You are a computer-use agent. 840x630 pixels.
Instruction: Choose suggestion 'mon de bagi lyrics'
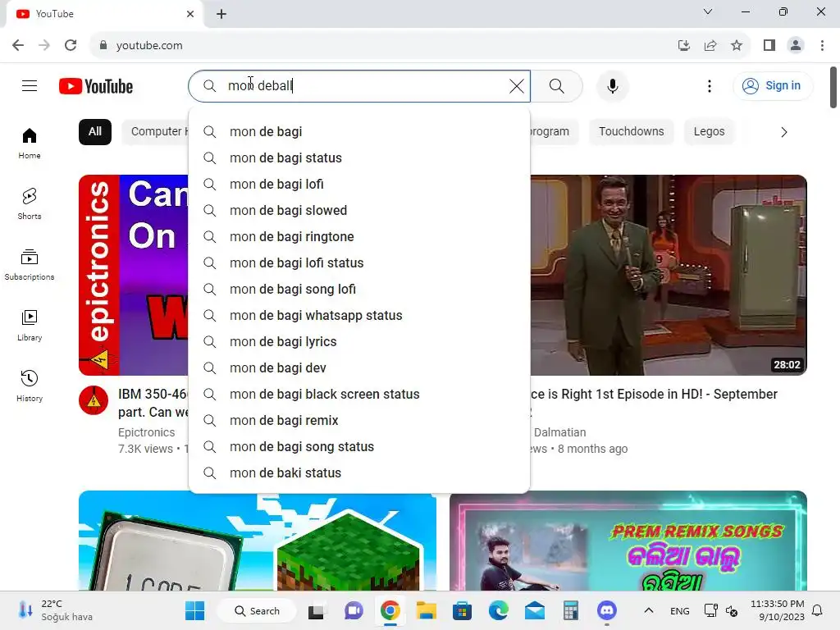coord(359,342)
